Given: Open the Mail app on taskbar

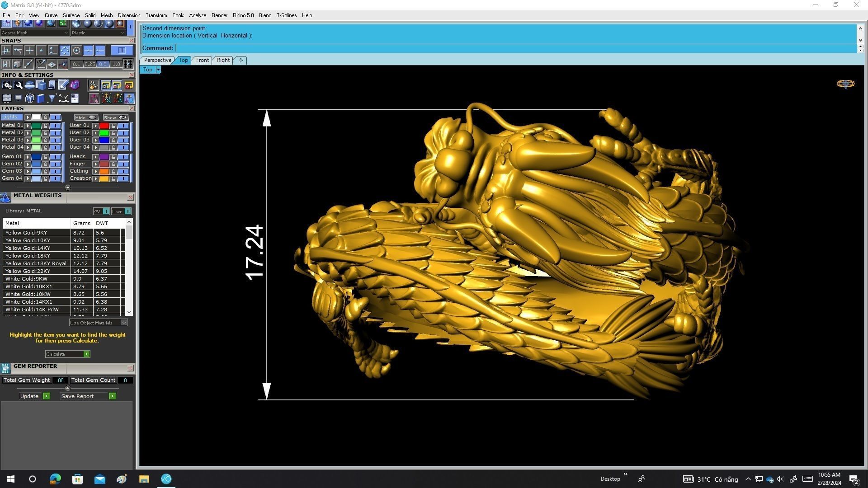Looking at the screenshot, I should click(99, 479).
